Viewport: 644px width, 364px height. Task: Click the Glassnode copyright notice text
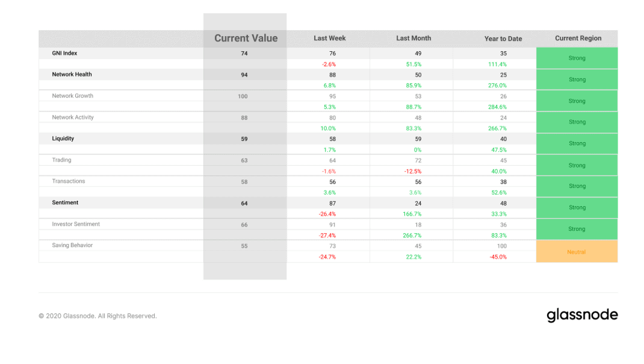(98, 316)
